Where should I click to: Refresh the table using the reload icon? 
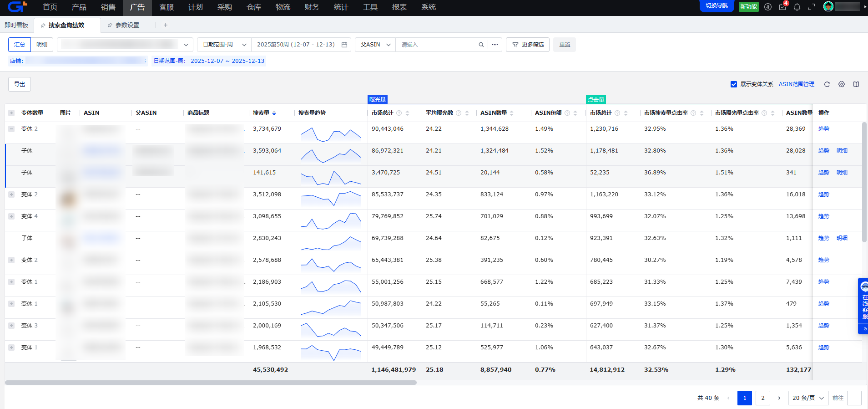827,84
